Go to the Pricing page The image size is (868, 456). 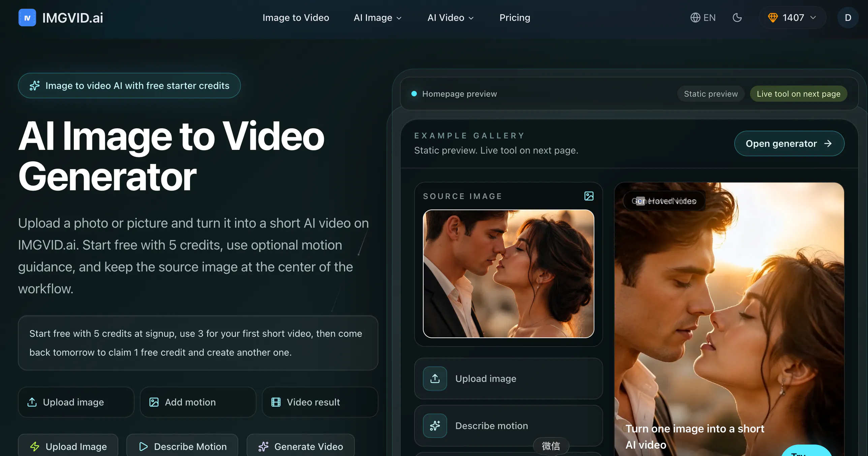click(515, 18)
